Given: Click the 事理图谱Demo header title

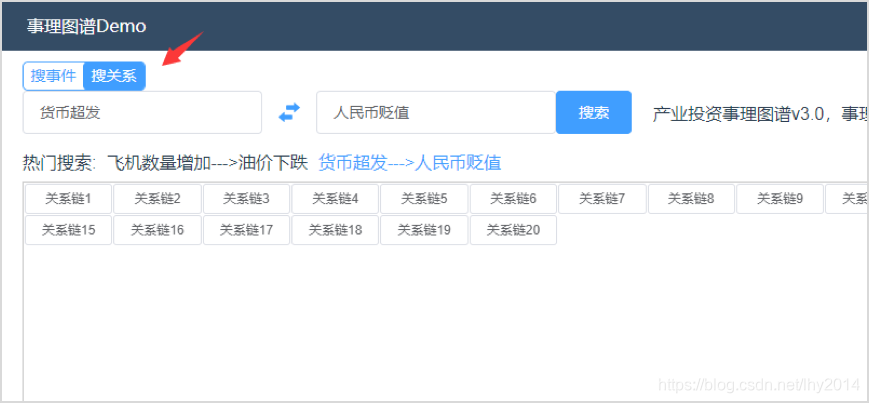Looking at the screenshot, I should pos(86,27).
